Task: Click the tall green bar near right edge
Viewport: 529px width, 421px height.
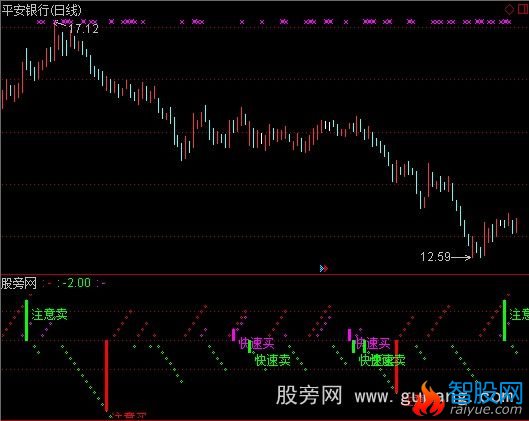Action: (x=504, y=320)
